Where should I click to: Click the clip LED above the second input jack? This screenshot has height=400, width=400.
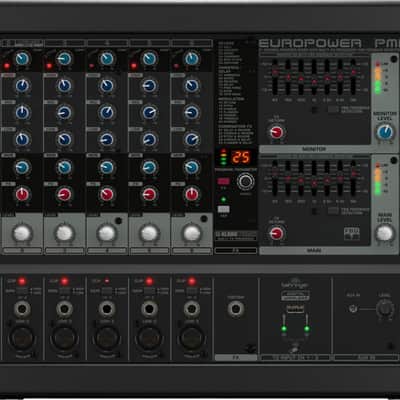pos(64,281)
